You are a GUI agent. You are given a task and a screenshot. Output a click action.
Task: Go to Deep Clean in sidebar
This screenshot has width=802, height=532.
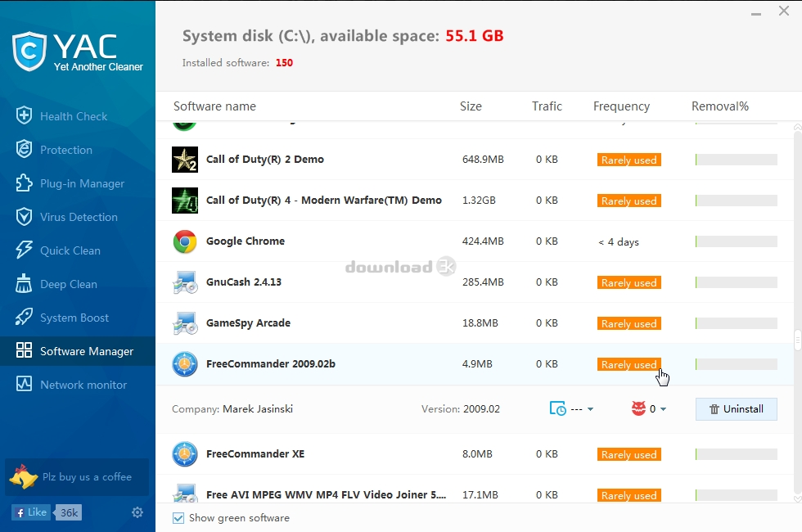(x=69, y=284)
